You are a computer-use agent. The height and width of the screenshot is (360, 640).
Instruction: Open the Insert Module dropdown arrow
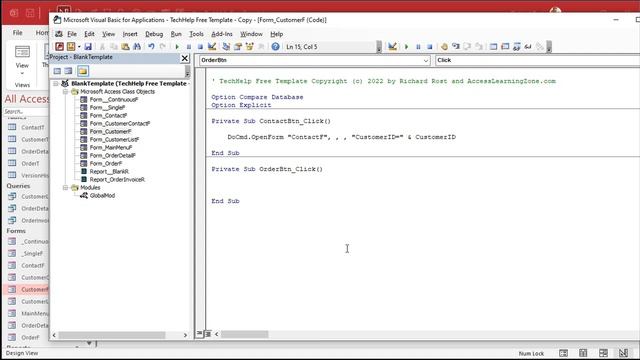coord(79,47)
